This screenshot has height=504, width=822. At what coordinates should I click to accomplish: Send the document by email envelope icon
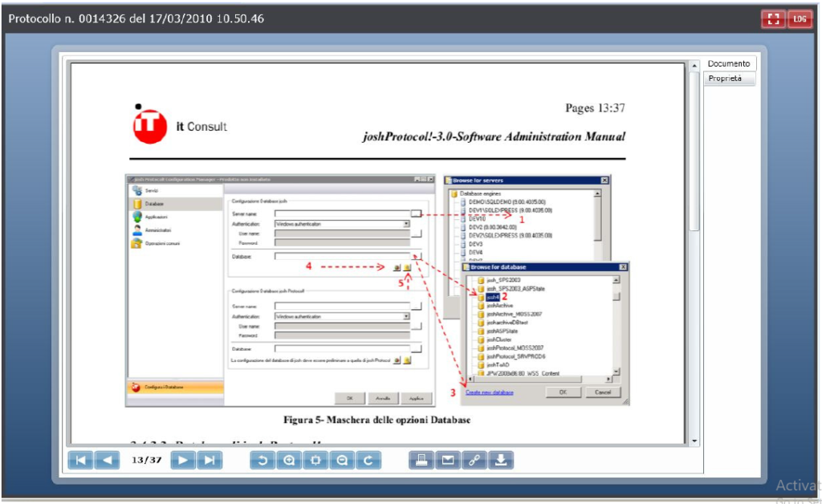point(448,461)
